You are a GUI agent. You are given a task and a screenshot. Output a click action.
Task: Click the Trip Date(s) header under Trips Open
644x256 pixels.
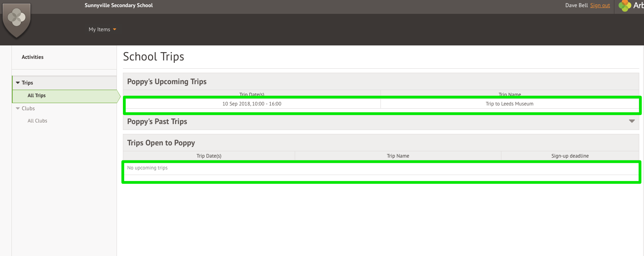point(209,156)
